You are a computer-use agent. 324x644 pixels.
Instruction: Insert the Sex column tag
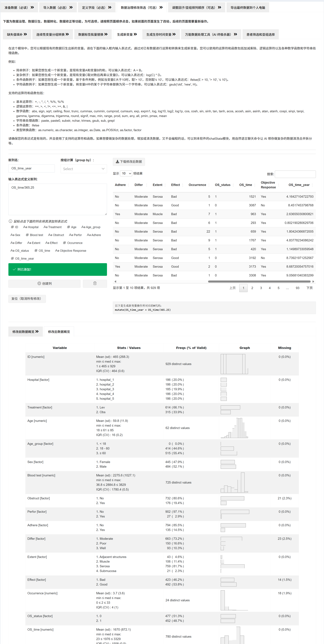coord(15,235)
